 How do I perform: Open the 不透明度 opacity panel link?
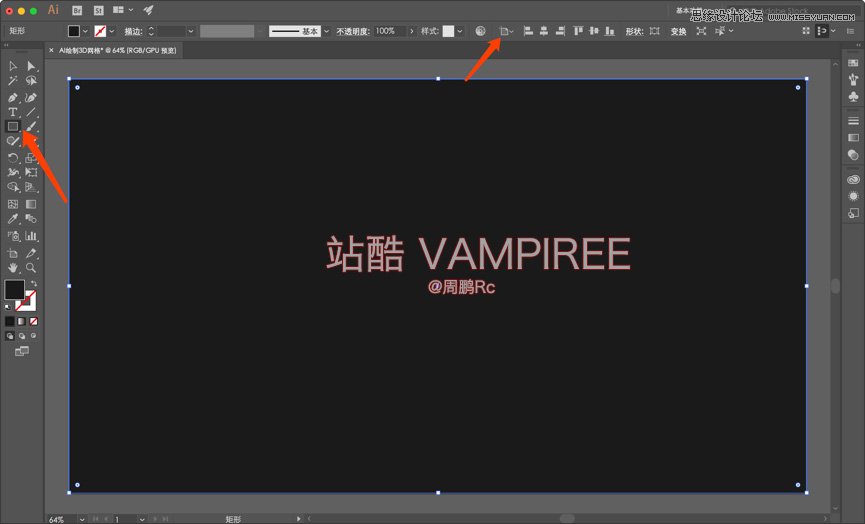pos(353,31)
